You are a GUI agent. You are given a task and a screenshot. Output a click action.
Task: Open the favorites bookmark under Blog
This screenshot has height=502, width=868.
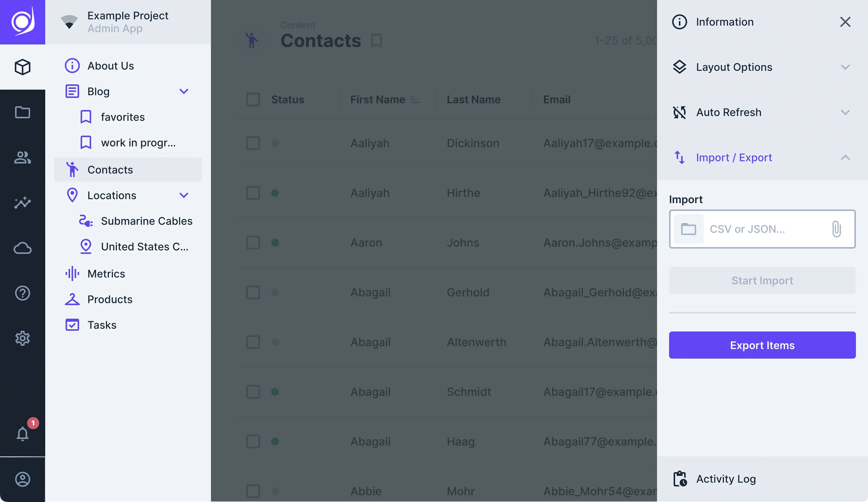(x=122, y=117)
